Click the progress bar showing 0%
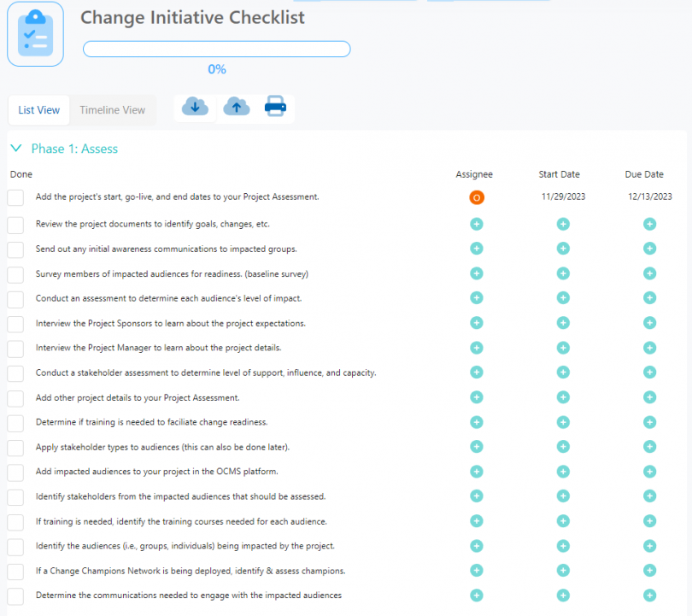The height and width of the screenshot is (616, 692). 216,49
